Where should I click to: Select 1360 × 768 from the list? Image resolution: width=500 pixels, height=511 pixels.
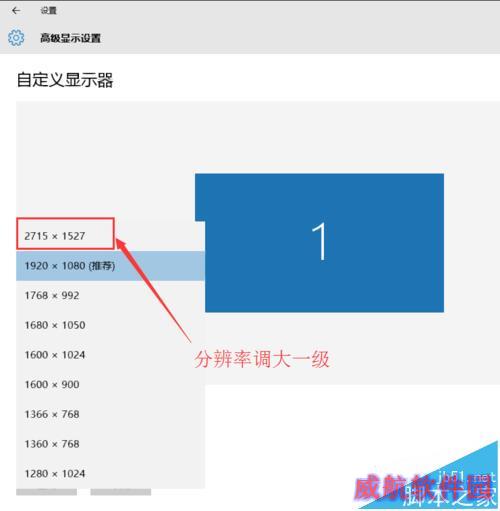[110, 444]
